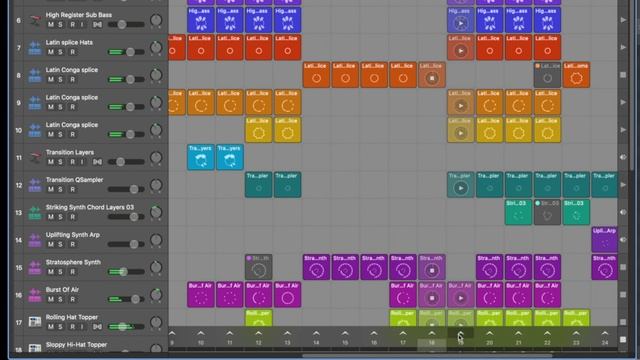Mute the Stratosphere Synth track

[51, 272]
